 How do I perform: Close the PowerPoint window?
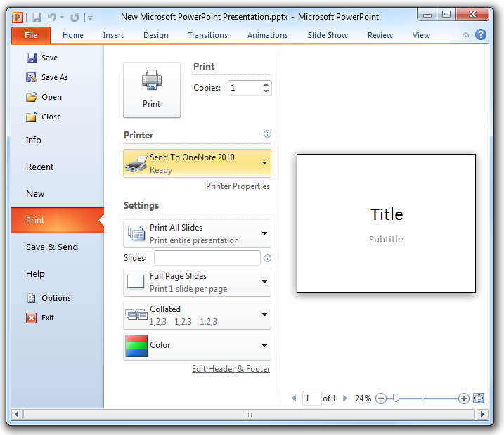click(x=472, y=15)
